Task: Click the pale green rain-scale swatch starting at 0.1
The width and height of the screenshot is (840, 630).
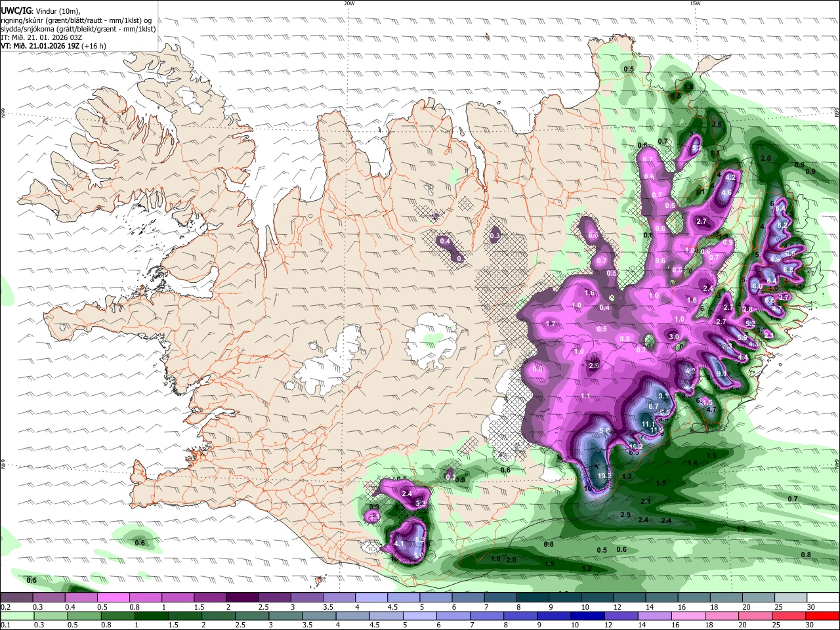Action: point(16,616)
